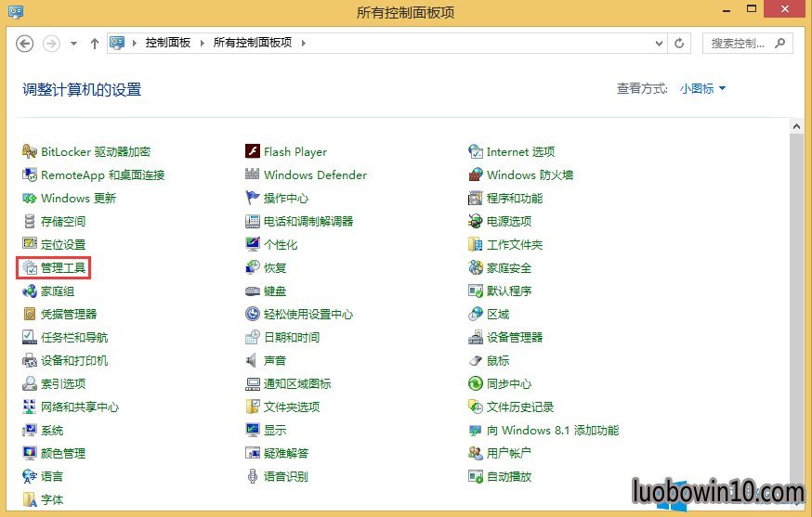
Task: Open the BitLocker 驱动器加密 icon
Action: point(30,151)
